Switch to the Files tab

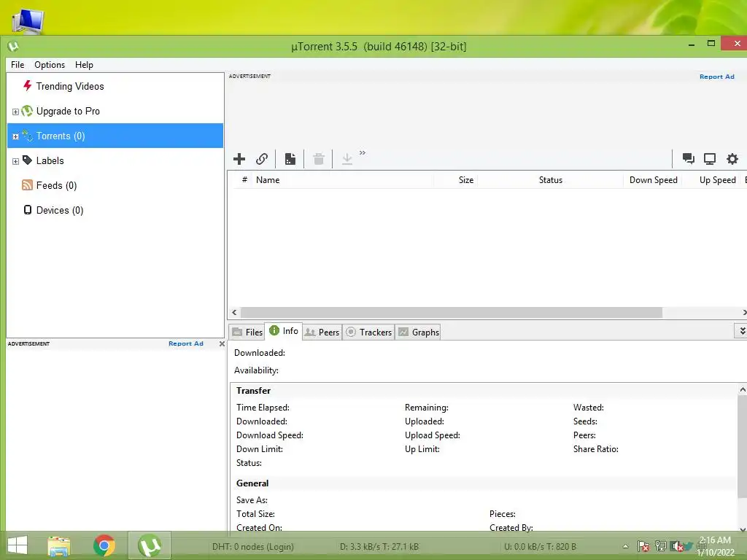click(x=247, y=332)
